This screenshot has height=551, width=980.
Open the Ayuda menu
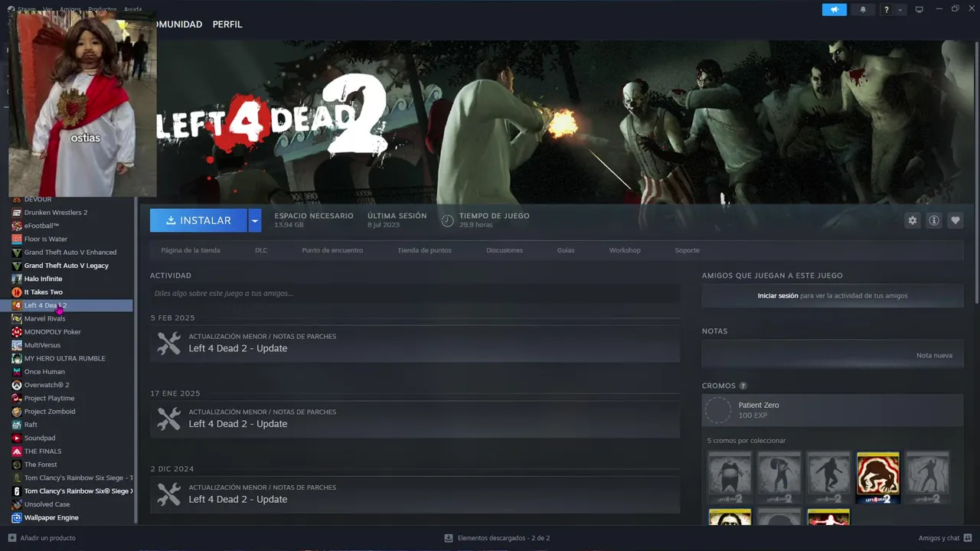click(x=132, y=9)
